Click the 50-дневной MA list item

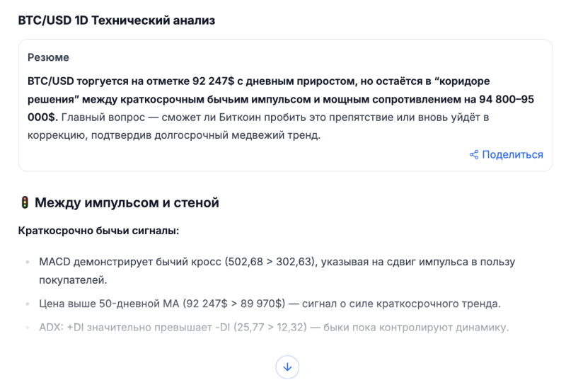point(270,304)
